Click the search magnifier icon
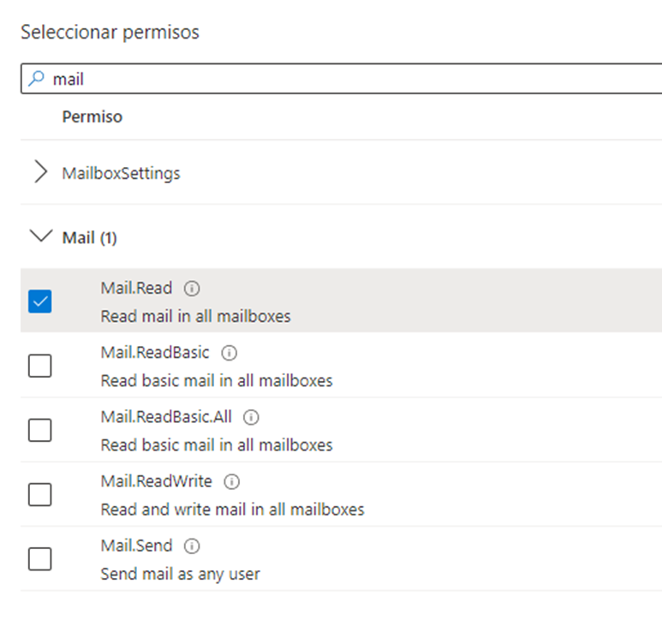Viewport: 662px width, 644px height. point(36,79)
